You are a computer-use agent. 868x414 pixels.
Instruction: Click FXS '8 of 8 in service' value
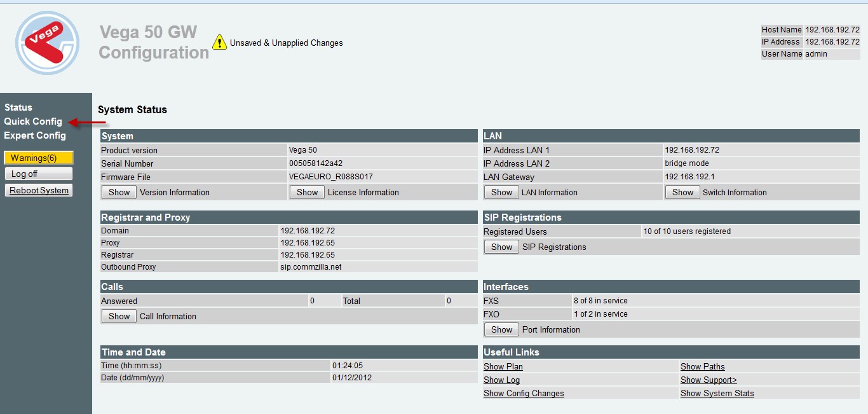pos(600,301)
